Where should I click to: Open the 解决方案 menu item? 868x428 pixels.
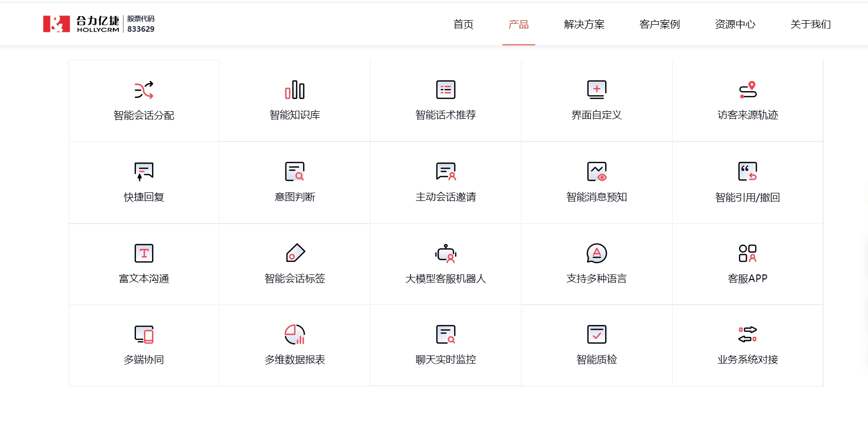(x=584, y=24)
